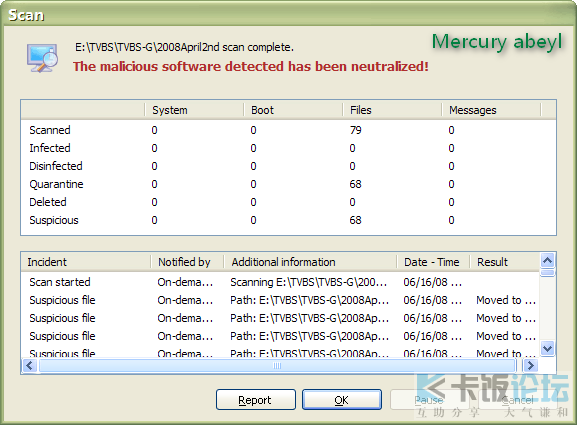The image size is (577, 425).
Task: Select the Suspicious row label
Action: [54, 220]
